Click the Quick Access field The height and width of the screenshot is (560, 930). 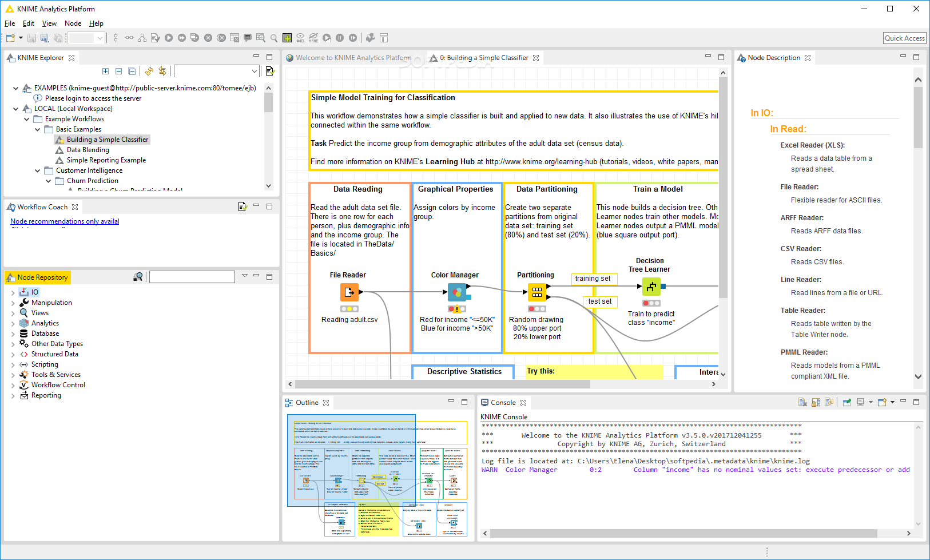coord(905,38)
